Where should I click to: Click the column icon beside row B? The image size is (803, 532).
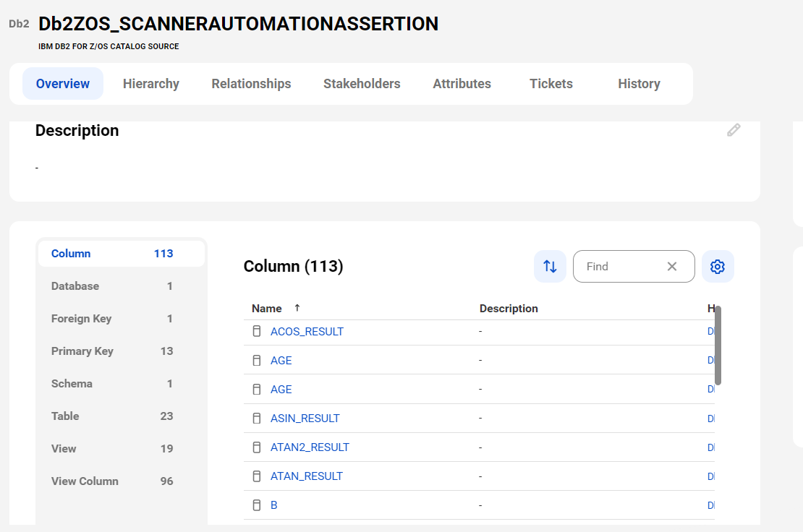click(x=257, y=505)
